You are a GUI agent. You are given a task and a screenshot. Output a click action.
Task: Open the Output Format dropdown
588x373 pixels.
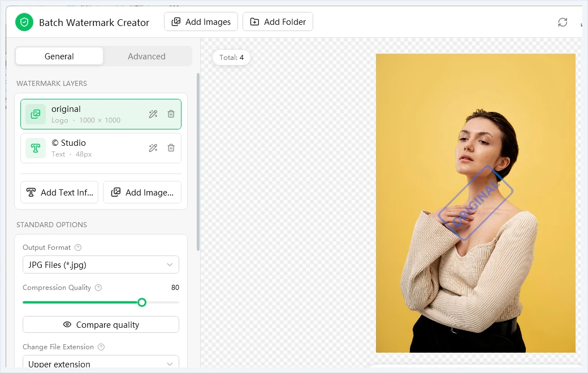point(101,264)
